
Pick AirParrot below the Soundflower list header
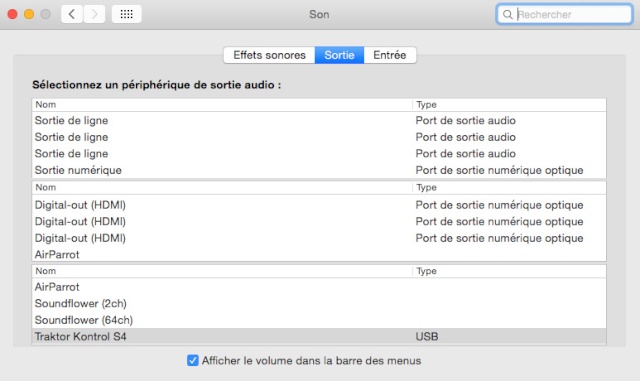click(x=319, y=287)
